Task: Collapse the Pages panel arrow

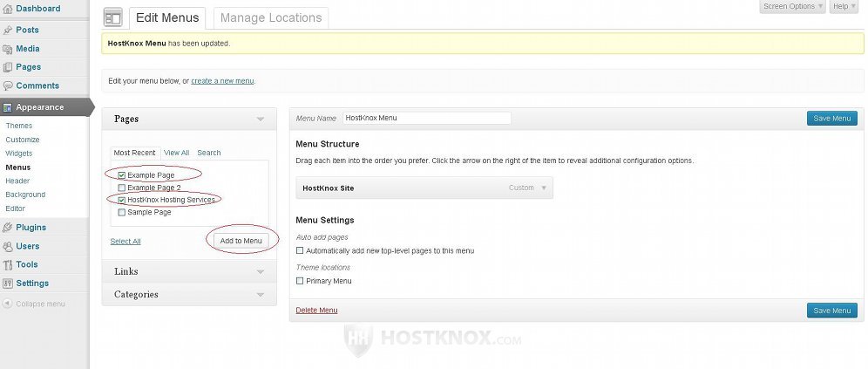Action: 261,120
